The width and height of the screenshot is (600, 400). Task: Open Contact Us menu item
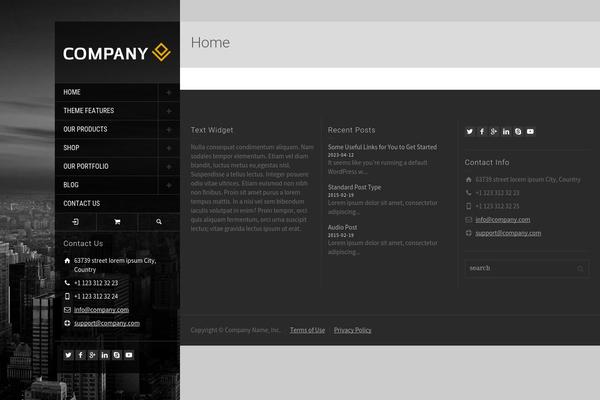point(82,204)
